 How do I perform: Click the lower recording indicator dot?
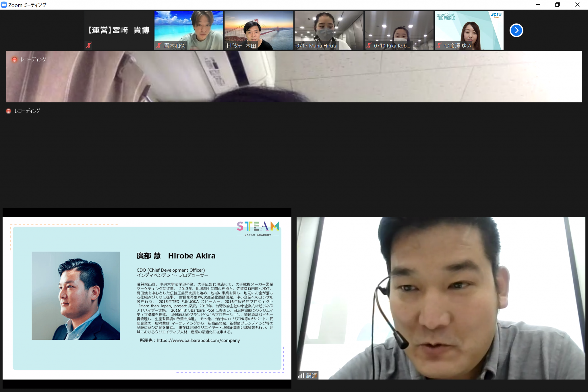9,111
